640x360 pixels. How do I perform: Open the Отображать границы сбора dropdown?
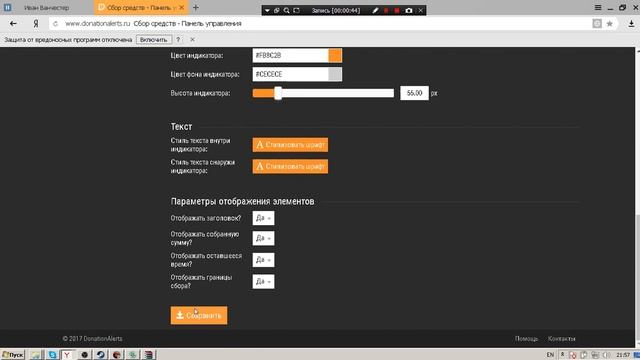(263, 281)
